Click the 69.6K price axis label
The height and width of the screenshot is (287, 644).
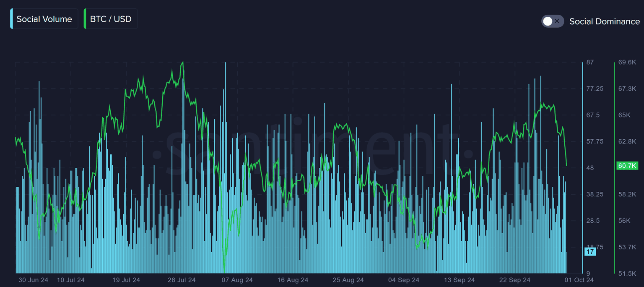coord(627,63)
